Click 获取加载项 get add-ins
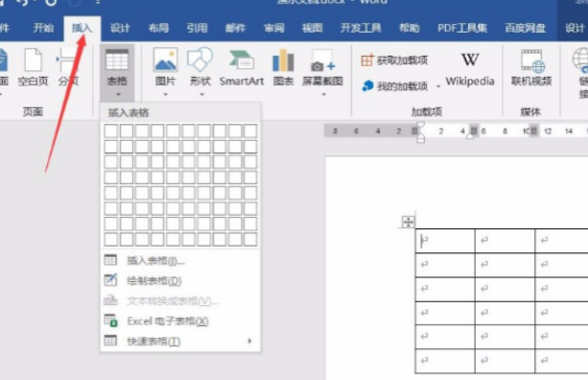Image resolution: width=588 pixels, height=380 pixels. 394,60
